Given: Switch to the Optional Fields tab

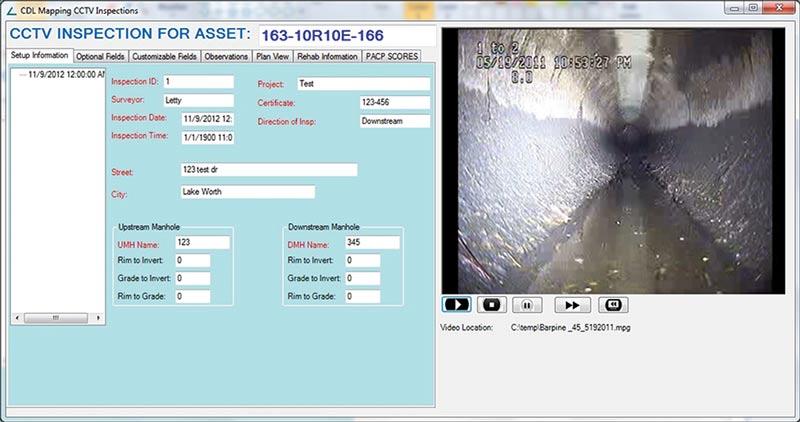Looking at the screenshot, I should 102,56.
